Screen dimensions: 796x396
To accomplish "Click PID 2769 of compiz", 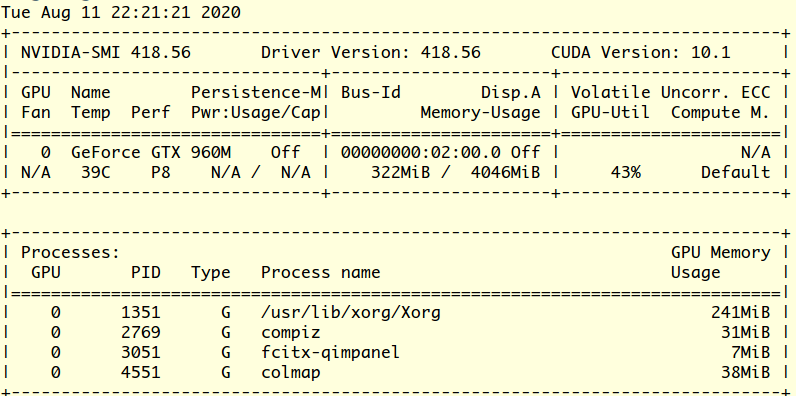I will tap(141, 333).
